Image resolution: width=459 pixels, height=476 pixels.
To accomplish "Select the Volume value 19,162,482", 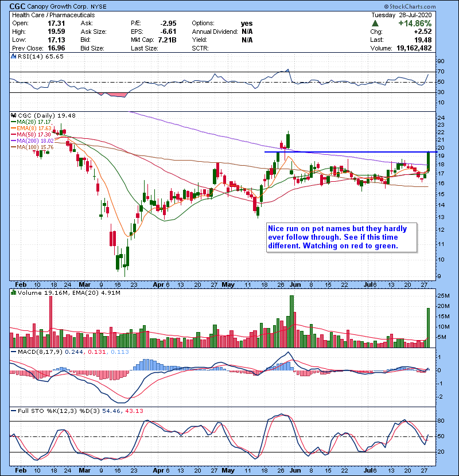I will [x=414, y=48].
